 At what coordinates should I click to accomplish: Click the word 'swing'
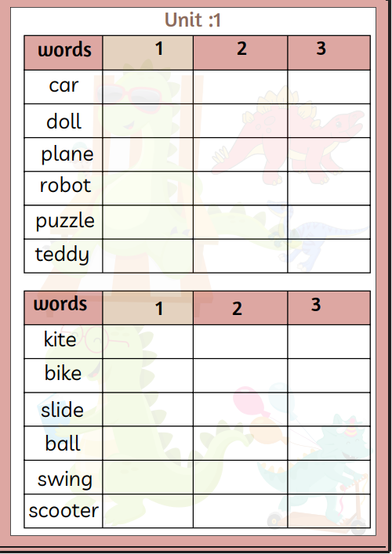(65, 480)
